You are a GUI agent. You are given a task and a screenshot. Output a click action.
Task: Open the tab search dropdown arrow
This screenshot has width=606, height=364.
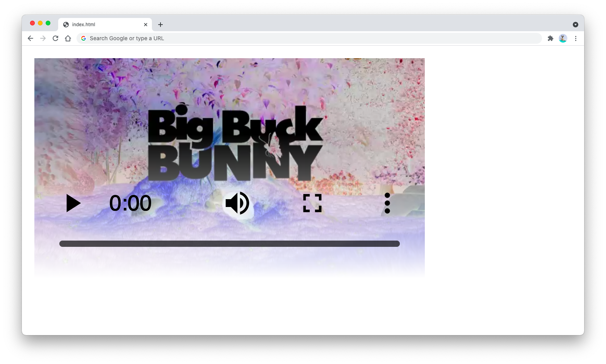point(576,25)
